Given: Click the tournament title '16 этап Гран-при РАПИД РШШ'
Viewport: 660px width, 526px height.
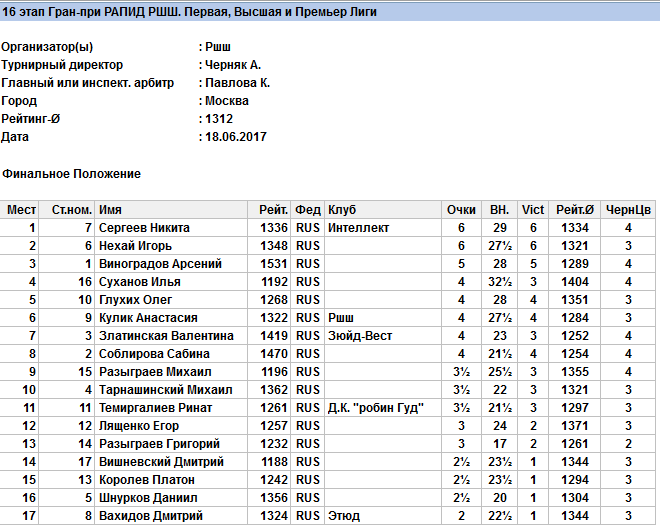Looking at the screenshot, I should pyautogui.click(x=91, y=12).
